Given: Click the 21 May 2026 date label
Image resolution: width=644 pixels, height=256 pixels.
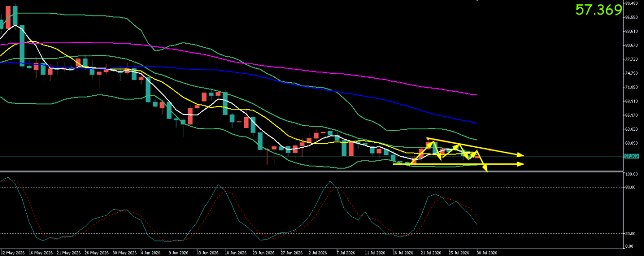Looking at the screenshot, I should [x=69, y=253].
